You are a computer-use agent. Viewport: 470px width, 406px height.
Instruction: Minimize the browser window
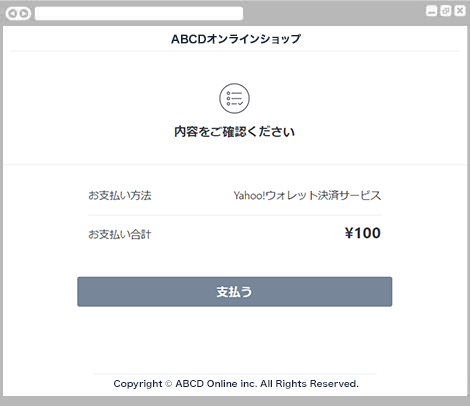[431, 11]
